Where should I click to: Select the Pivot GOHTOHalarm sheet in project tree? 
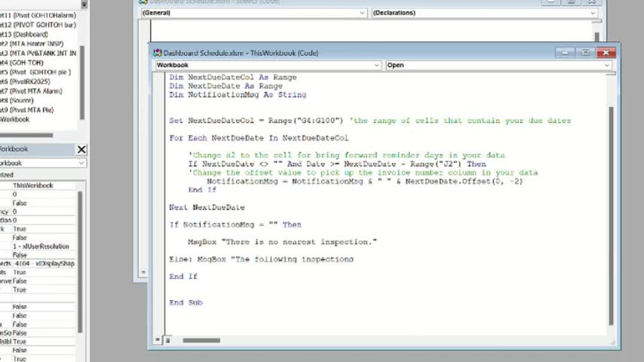click(38, 15)
